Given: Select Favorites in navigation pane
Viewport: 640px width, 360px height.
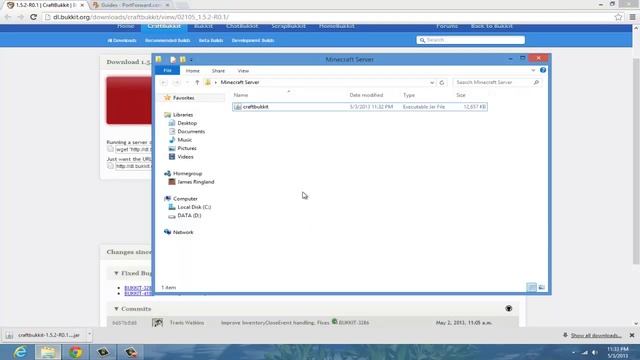Looking at the screenshot, I should click(x=183, y=98).
